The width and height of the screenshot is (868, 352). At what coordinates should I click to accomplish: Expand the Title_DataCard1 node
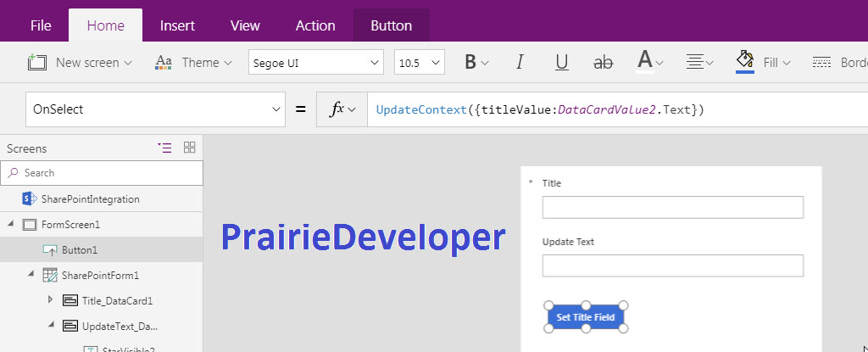point(50,300)
